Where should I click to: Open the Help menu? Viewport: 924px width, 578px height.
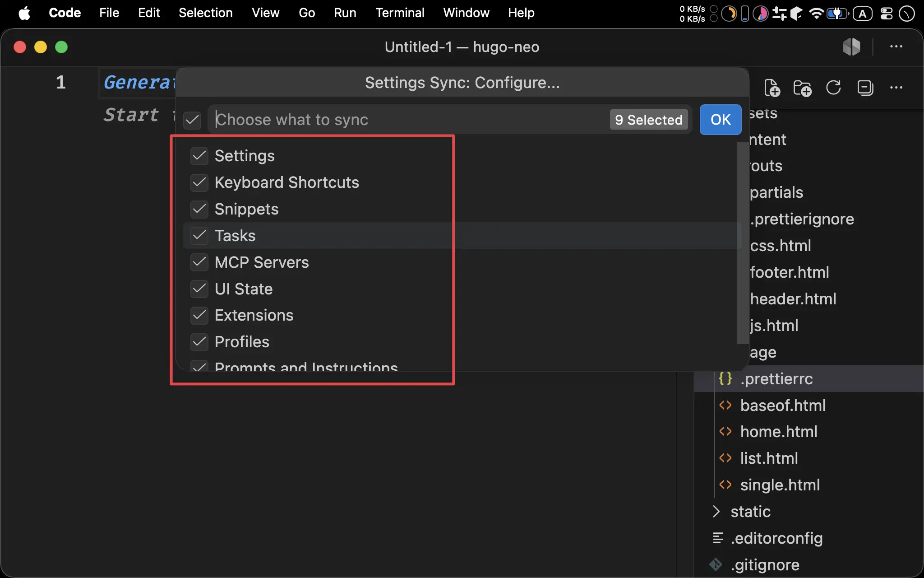click(521, 13)
